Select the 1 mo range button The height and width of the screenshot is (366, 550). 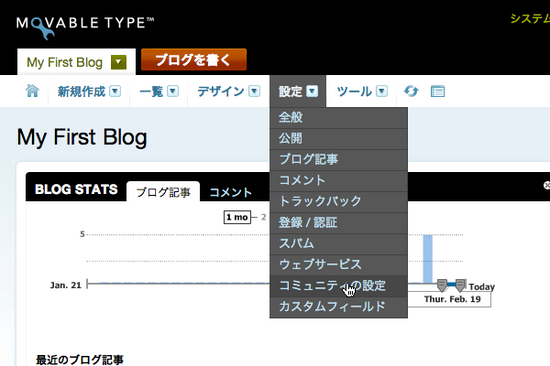point(237,217)
